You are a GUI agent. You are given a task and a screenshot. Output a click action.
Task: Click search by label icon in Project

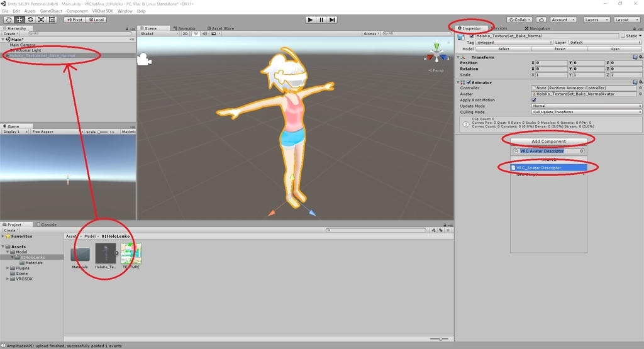click(x=441, y=230)
